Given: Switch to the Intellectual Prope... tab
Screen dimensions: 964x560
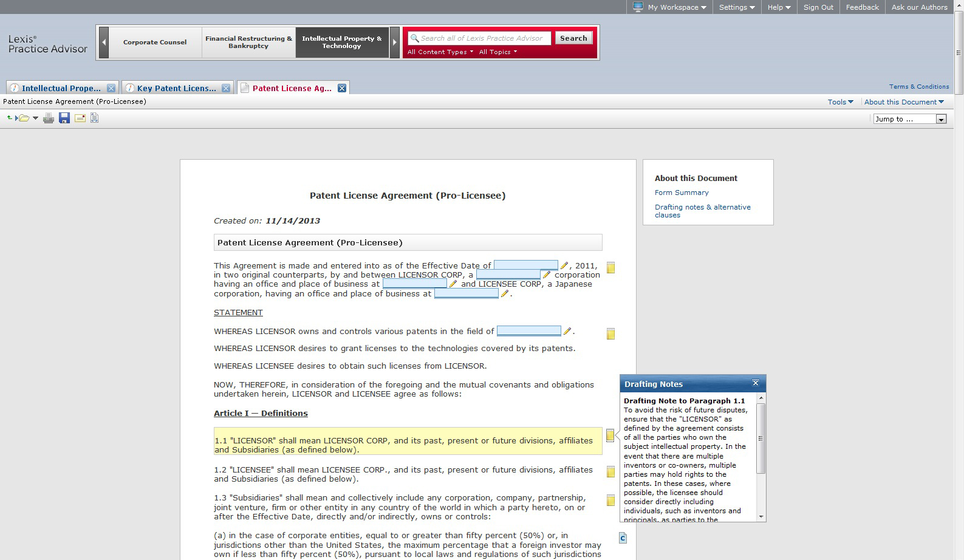Looking at the screenshot, I should [x=61, y=88].
